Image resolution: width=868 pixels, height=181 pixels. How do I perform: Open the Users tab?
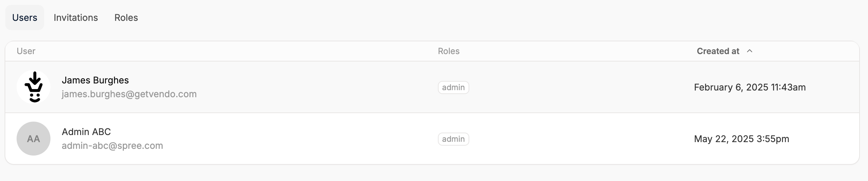coord(25,18)
